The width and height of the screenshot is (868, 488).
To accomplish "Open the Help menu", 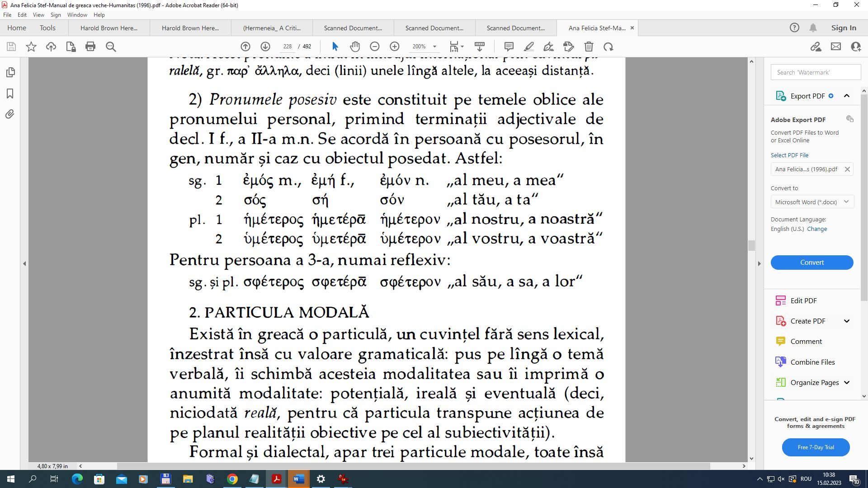I will click(x=99, y=15).
